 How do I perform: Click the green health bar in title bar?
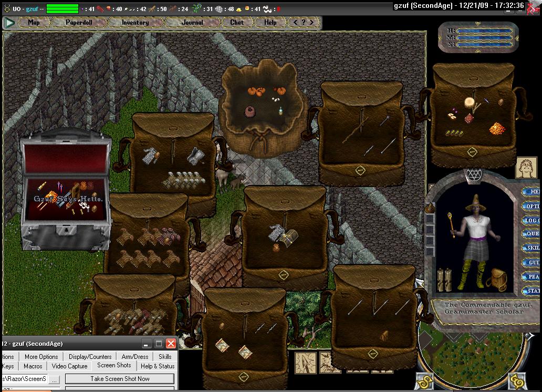(x=62, y=8)
